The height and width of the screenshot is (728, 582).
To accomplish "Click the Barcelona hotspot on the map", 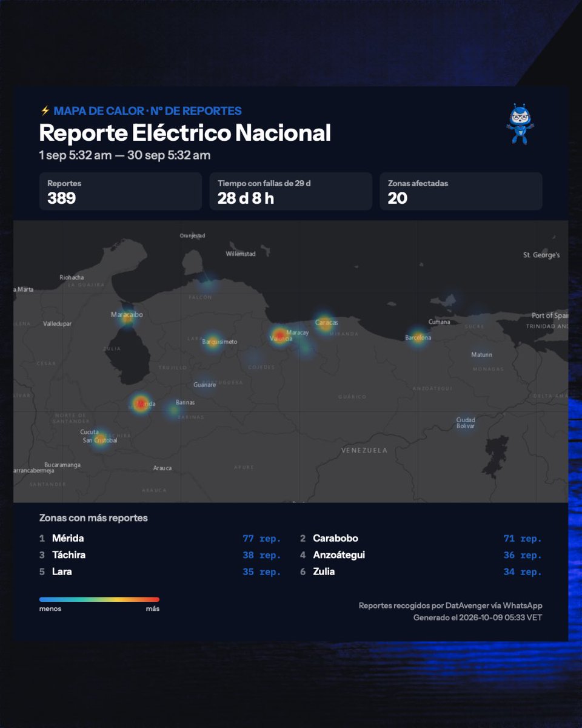I will click(418, 337).
